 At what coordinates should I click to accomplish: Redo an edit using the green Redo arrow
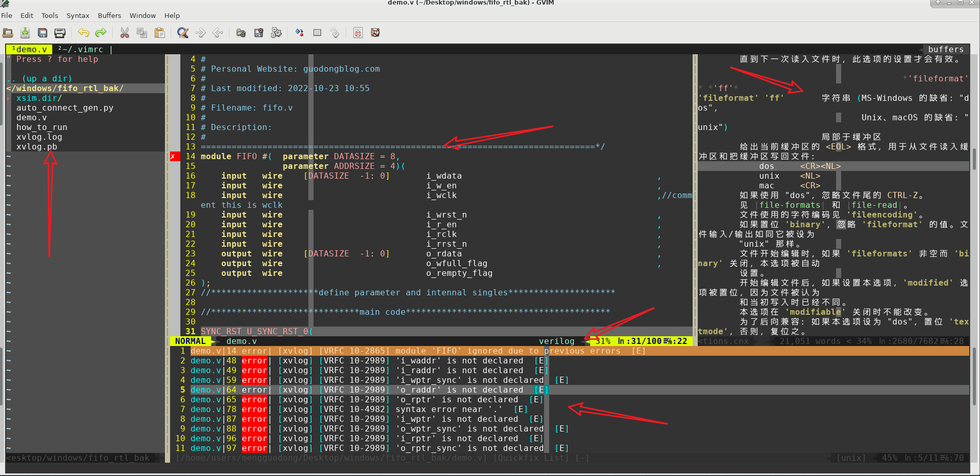(x=100, y=32)
